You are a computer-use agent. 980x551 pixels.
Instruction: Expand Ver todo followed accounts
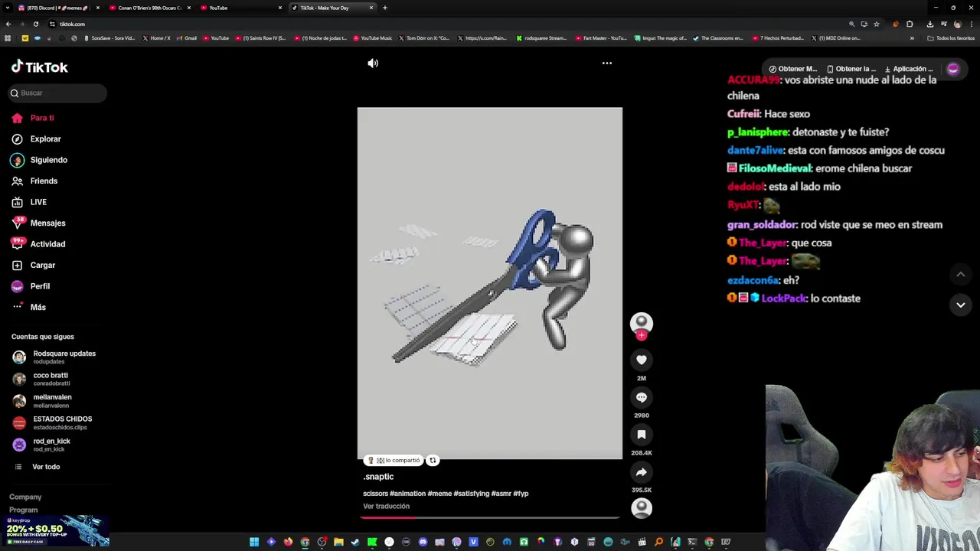(x=46, y=467)
